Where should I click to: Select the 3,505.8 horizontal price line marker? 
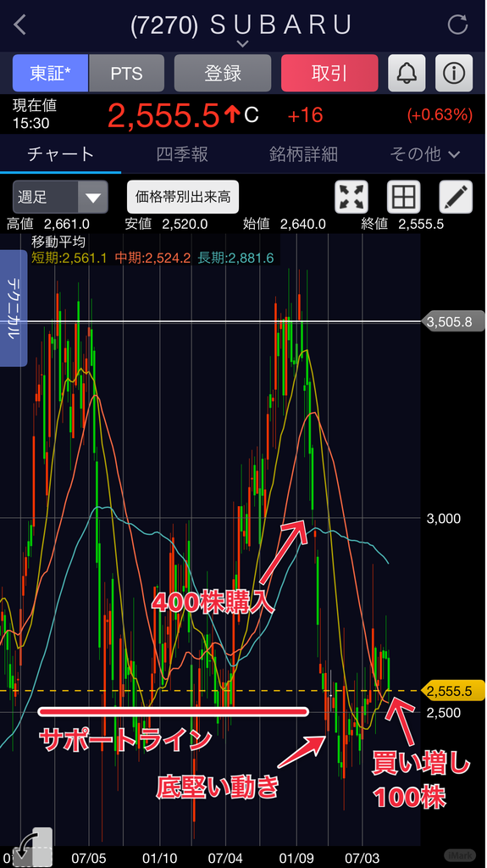pos(450,321)
